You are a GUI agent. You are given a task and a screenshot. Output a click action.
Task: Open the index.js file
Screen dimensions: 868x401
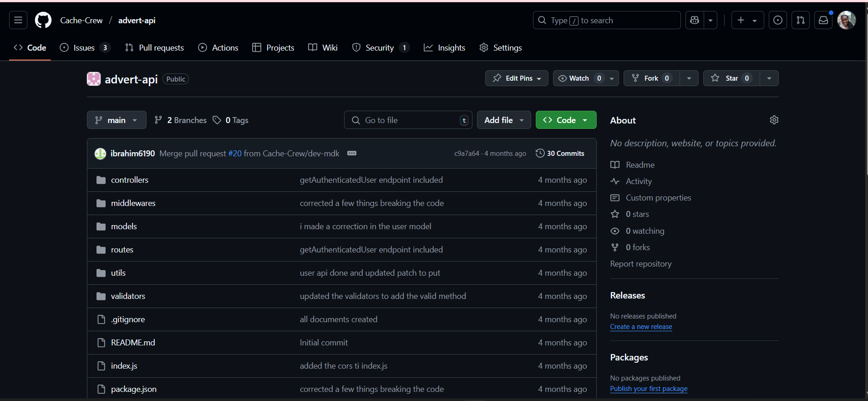[124, 366]
